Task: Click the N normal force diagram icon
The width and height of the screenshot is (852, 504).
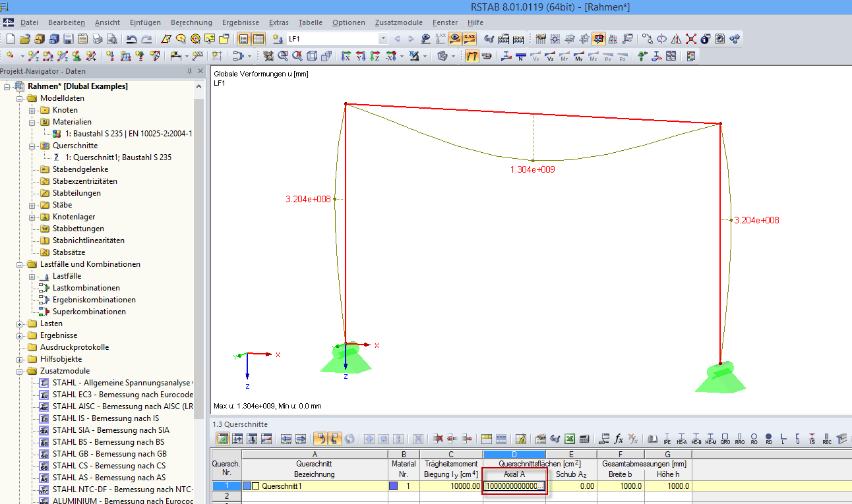Action: pyautogui.click(x=521, y=57)
